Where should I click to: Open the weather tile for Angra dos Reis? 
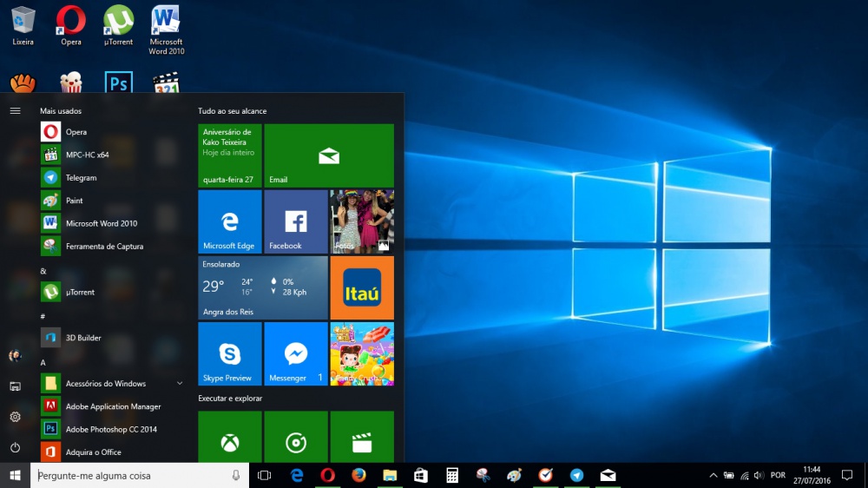coord(262,287)
